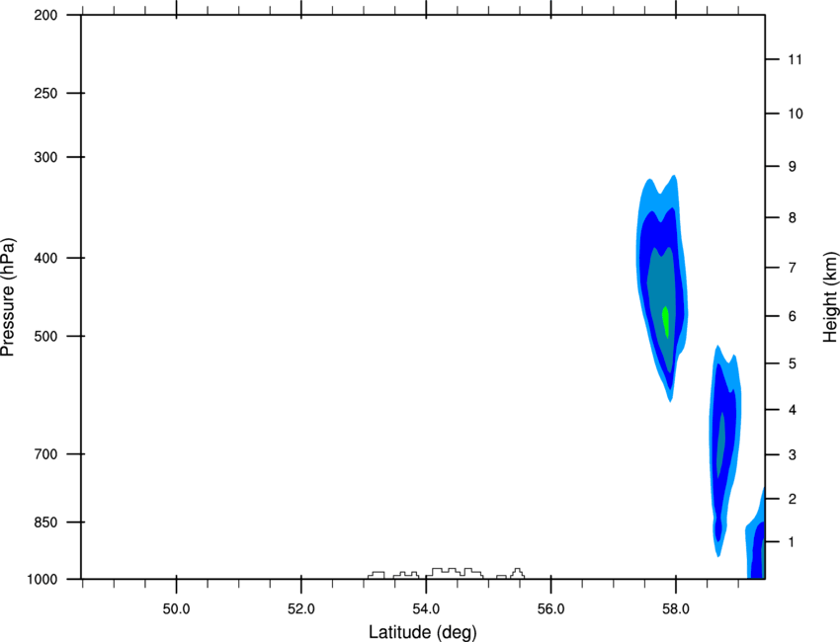Click the terrain outline near 54.0 latitude
The height and width of the screenshot is (642, 840).
(455, 573)
